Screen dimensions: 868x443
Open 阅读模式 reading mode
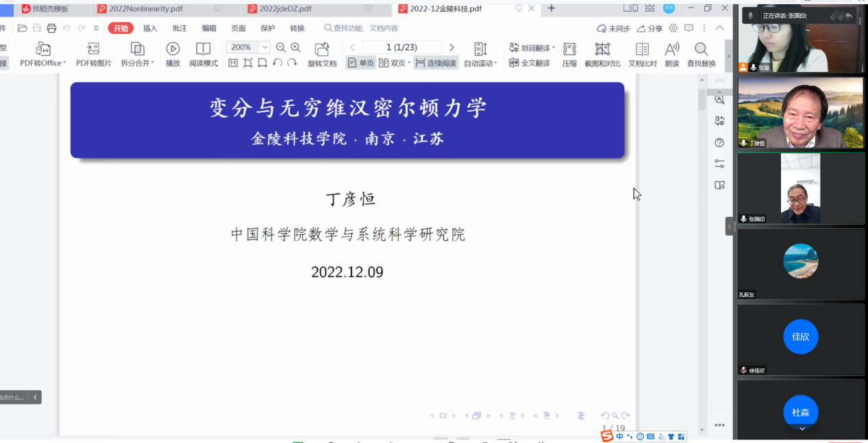[x=203, y=49]
